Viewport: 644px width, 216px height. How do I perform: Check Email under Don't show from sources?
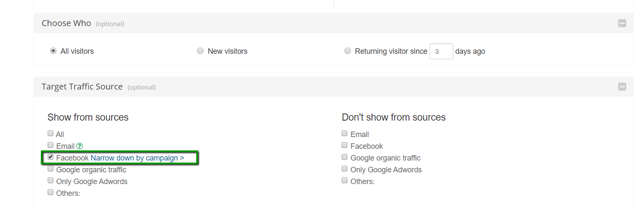[345, 134]
